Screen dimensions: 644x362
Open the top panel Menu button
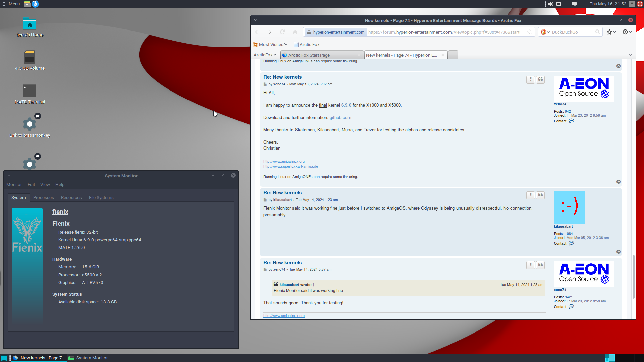[11, 4]
